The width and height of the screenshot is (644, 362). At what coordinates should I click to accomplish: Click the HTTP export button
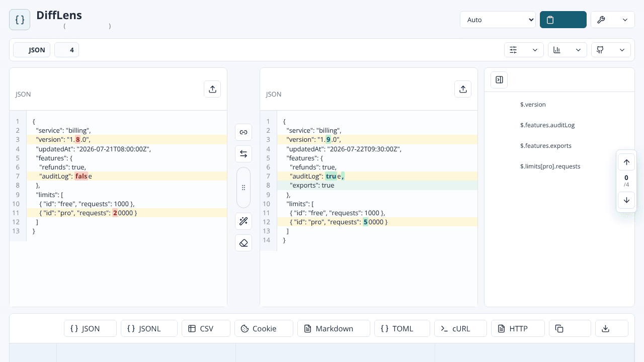518,328
